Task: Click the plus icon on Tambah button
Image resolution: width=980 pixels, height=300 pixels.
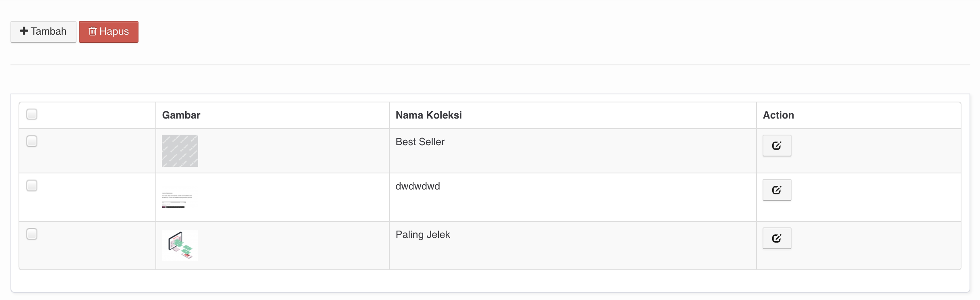Action: [24, 31]
